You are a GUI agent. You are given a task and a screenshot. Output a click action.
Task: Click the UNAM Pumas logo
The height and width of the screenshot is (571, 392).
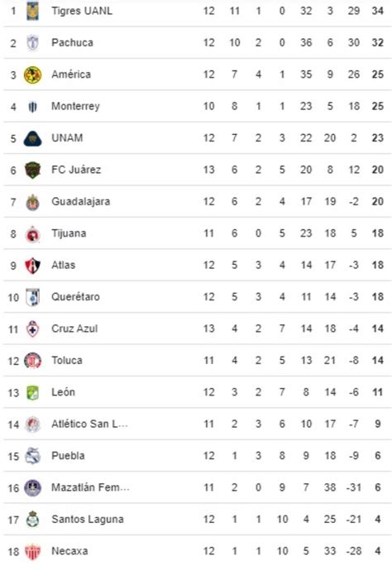[33, 138]
